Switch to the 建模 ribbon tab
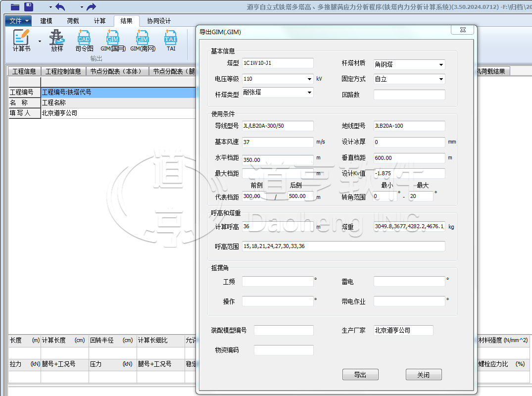Image resolution: width=532 pixels, height=396 pixels. tap(46, 21)
